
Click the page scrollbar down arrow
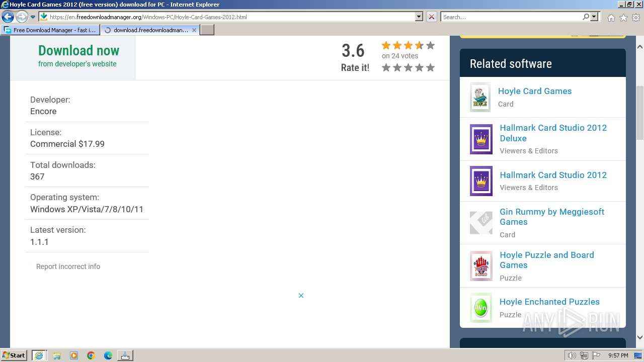pyautogui.click(x=639, y=337)
